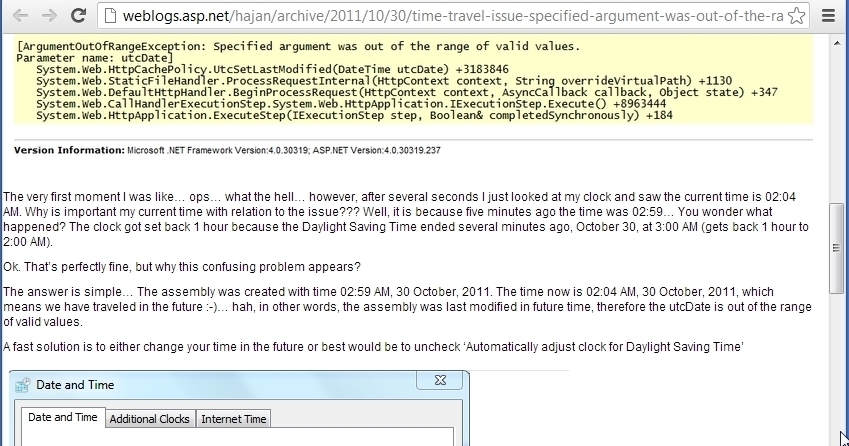Image resolution: width=849 pixels, height=446 pixels.
Task: Click the Version Information line
Action: [x=227, y=150]
